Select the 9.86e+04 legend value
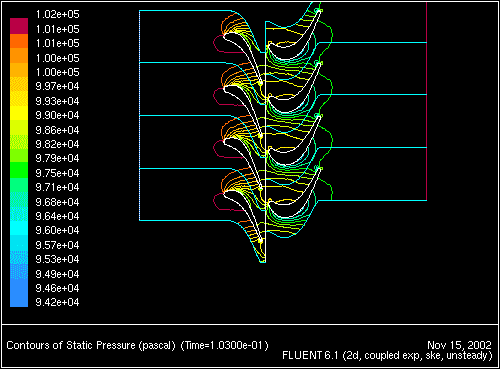Image resolution: width=500 pixels, height=369 pixels. 57,130
